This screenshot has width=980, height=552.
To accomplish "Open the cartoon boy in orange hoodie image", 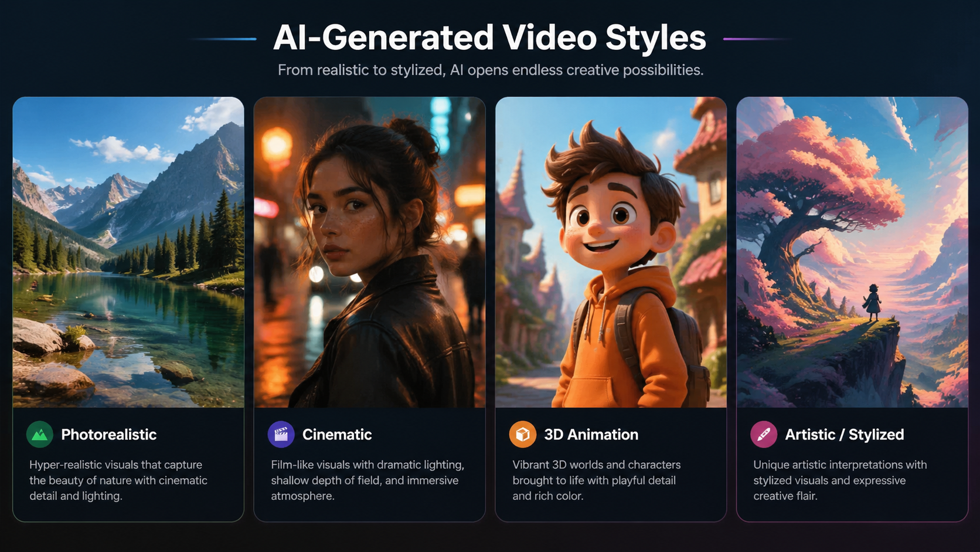I will [x=611, y=252].
